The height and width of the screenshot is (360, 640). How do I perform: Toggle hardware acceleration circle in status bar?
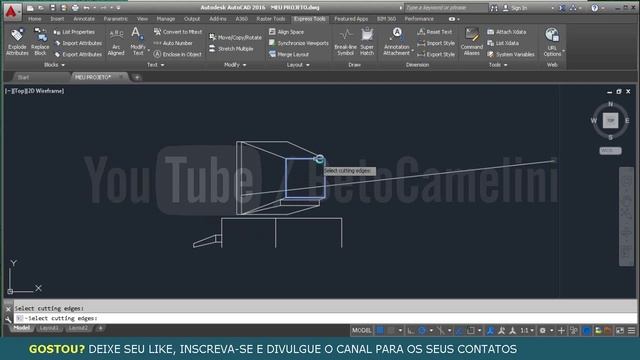pyautogui.click(x=587, y=331)
